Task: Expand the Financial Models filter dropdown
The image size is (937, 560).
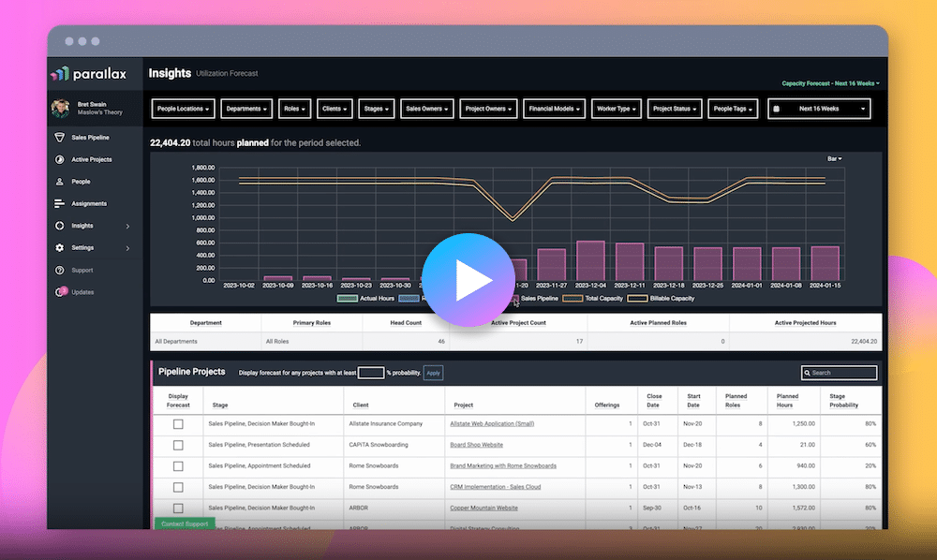Action: pos(554,109)
